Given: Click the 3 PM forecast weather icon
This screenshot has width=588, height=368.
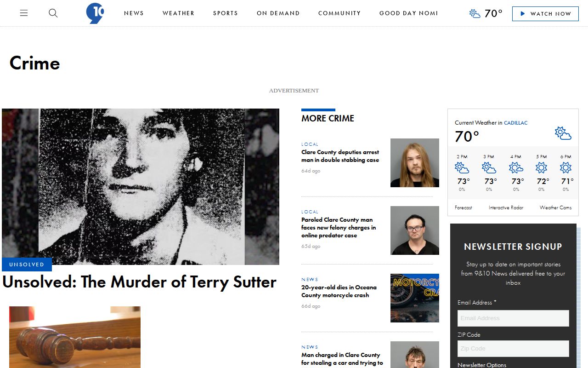Looking at the screenshot, I should [489, 167].
